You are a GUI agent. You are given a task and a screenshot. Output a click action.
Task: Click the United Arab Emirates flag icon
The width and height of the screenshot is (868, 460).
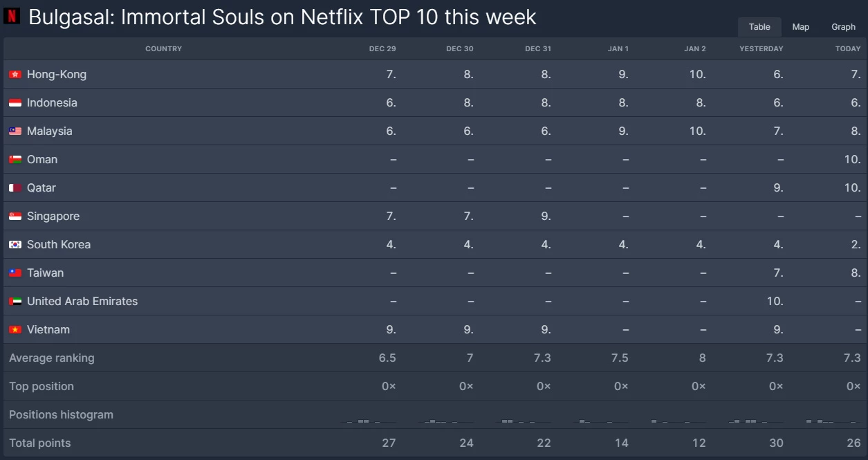coord(15,302)
